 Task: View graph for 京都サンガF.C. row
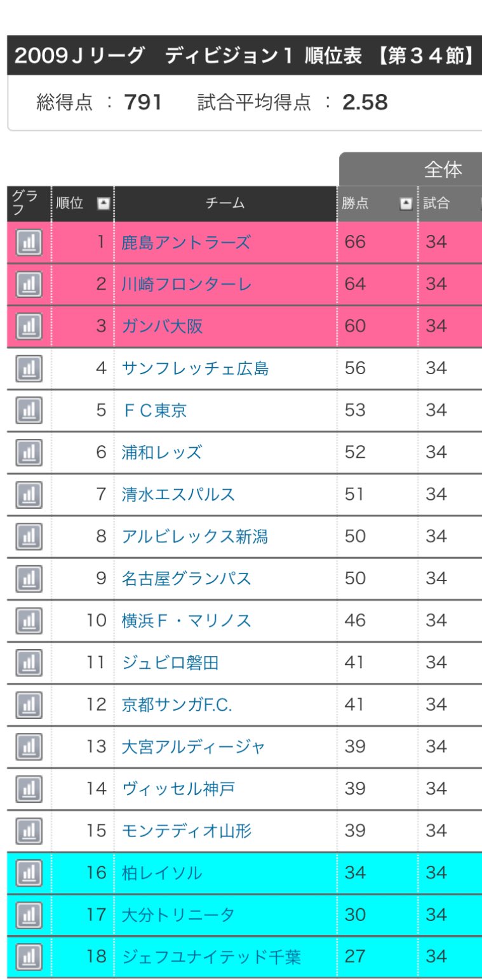pyautogui.click(x=29, y=704)
